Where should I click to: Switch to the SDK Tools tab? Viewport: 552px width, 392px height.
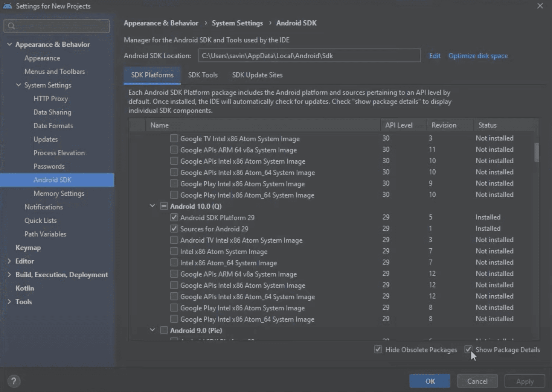click(x=203, y=75)
